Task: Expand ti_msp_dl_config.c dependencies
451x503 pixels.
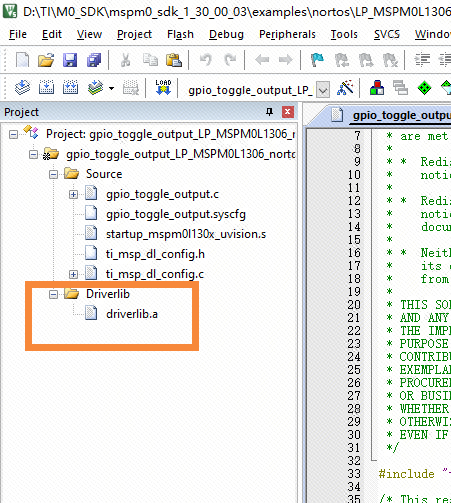Action: click(x=73, y=274)
